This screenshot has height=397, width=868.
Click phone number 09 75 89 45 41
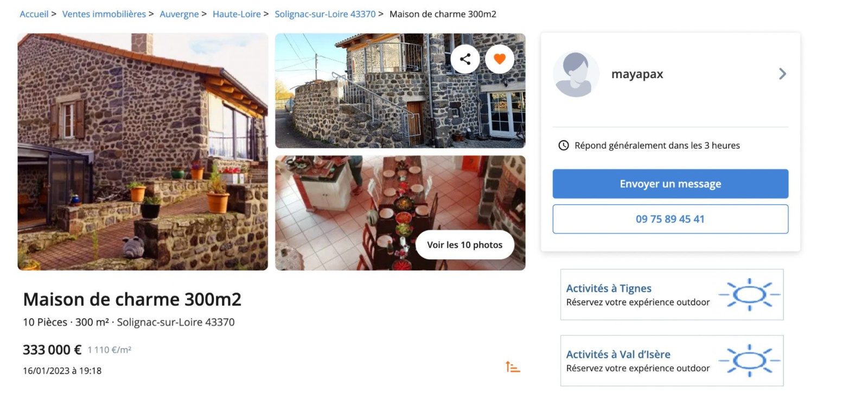pos(671,219)
